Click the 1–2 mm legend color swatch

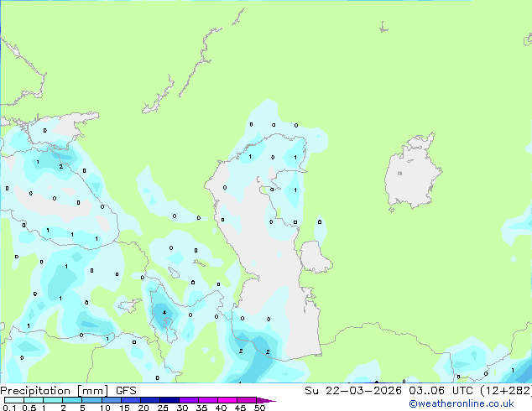(53, 400)
